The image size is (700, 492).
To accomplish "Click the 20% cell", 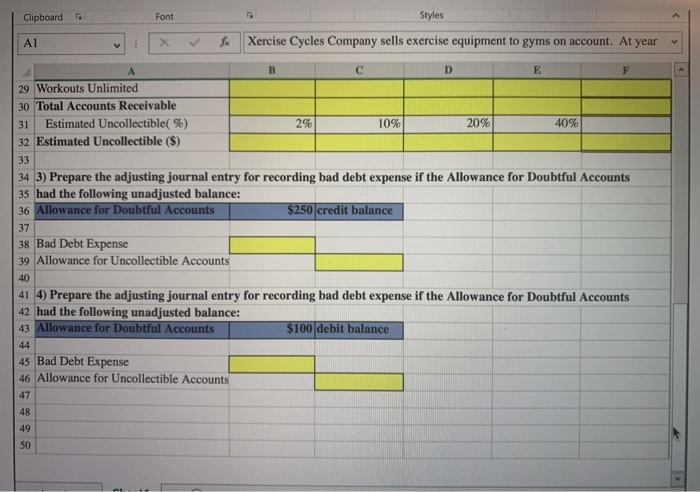I will (448, 123).
